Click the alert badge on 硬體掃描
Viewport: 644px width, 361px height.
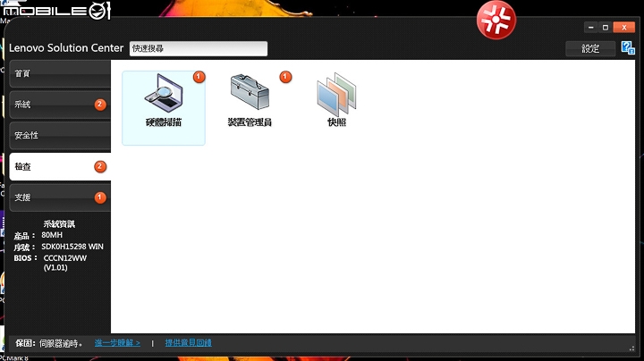tap(199, 77)
